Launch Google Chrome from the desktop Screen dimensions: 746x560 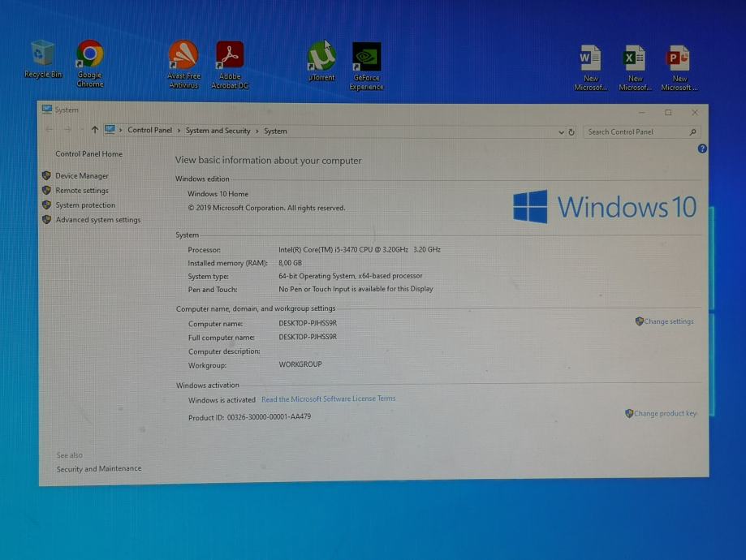tap(90, 55)
